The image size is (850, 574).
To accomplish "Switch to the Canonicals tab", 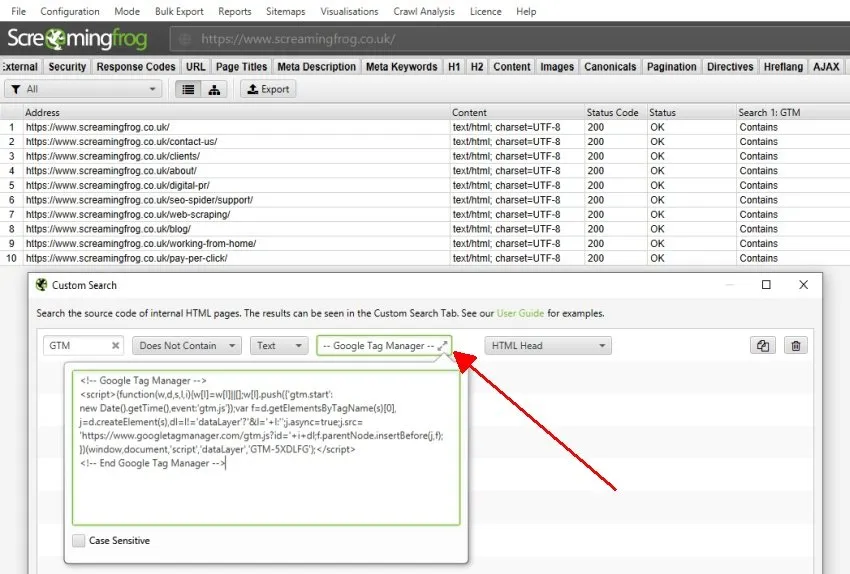I will pyautogui.click(x=610, y=67).
